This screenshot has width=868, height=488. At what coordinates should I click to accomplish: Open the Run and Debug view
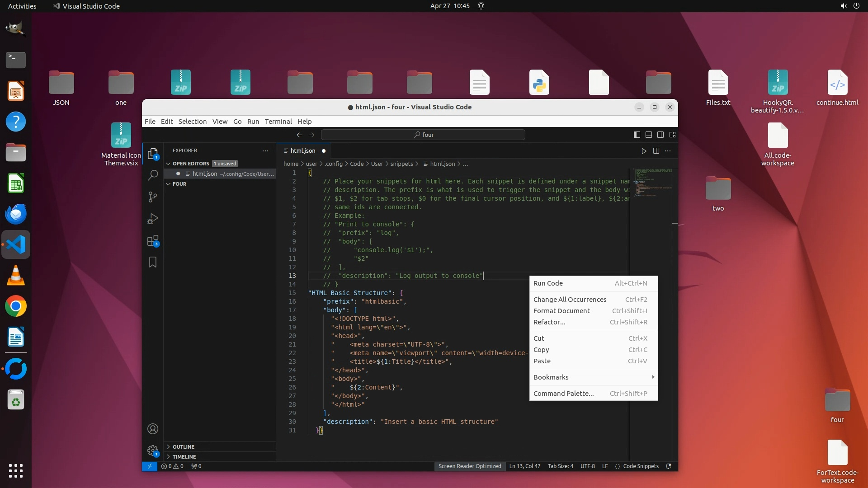click(x=153, y=219)
